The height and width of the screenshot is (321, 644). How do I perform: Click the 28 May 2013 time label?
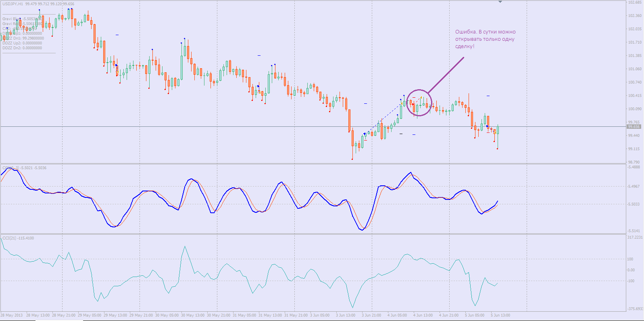tap(12, 315)
